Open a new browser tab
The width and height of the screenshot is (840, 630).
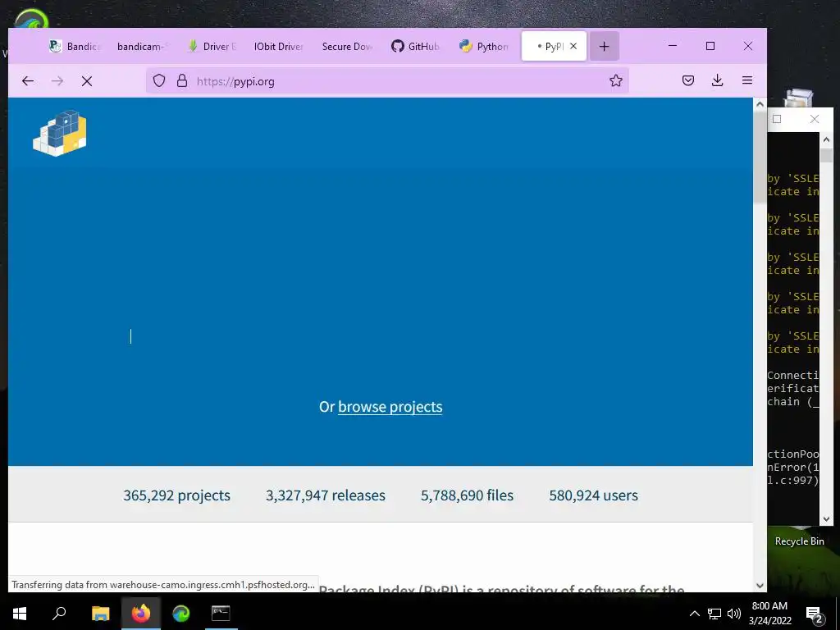605,47
